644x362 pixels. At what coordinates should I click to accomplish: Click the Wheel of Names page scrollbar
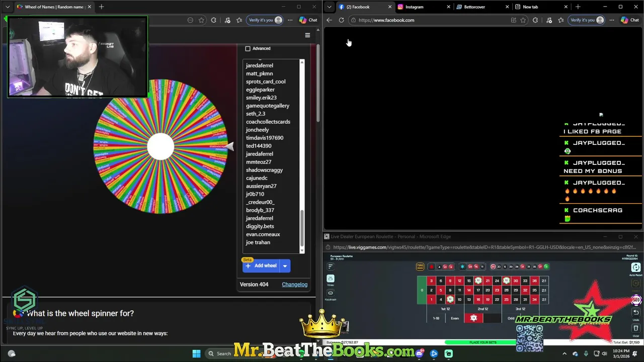(317, 83)
